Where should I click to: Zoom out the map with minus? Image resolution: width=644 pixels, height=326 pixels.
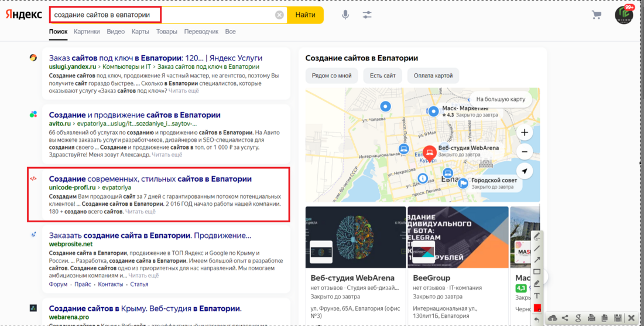pyautogui.click(x=525, y=152)
